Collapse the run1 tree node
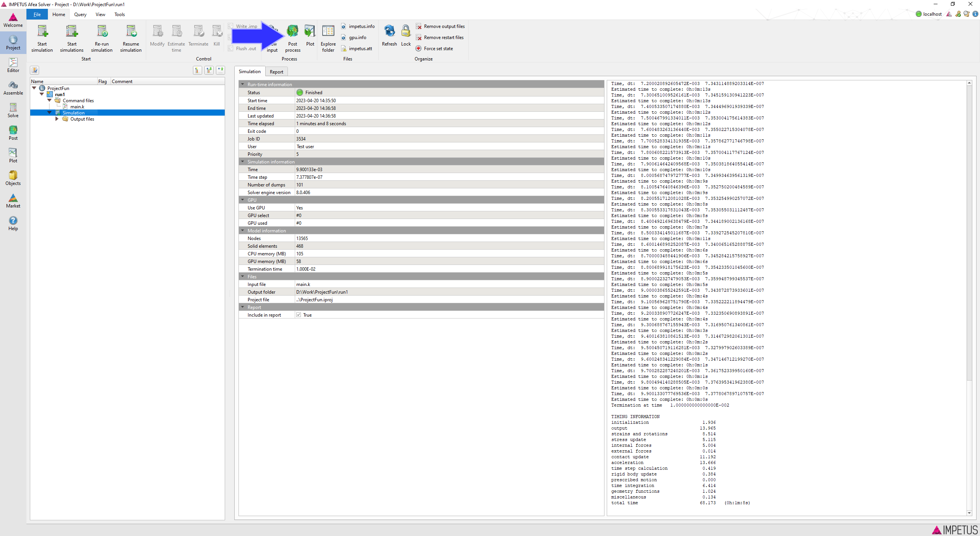Image resolution: width=980 pixels, height=536 pixels. tap(42, 94)
